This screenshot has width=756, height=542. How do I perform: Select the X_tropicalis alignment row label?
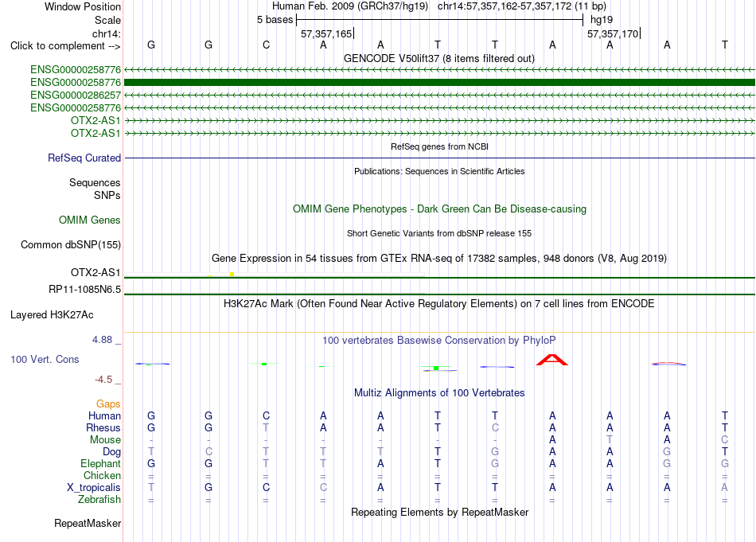94,488
